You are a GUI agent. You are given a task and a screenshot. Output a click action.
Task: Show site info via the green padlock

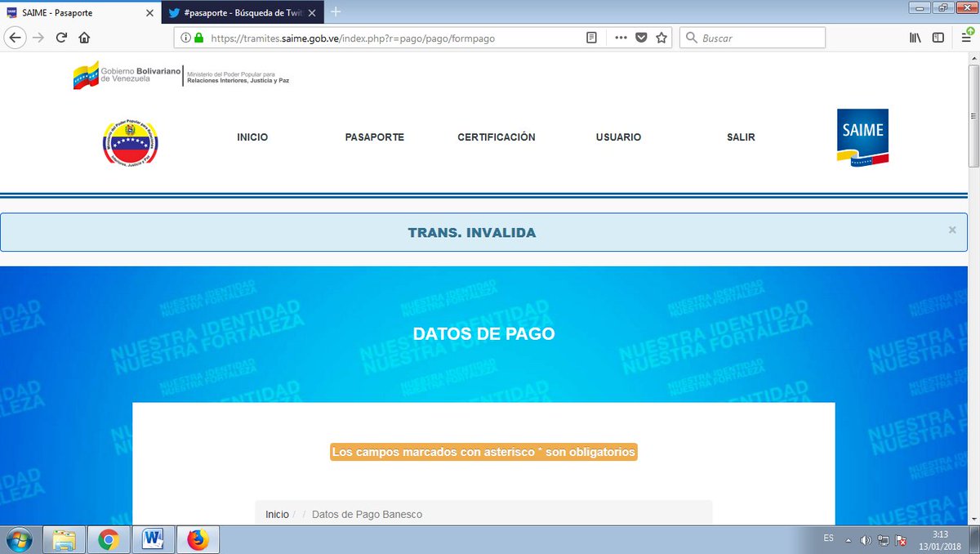click(x=198, y=38)
